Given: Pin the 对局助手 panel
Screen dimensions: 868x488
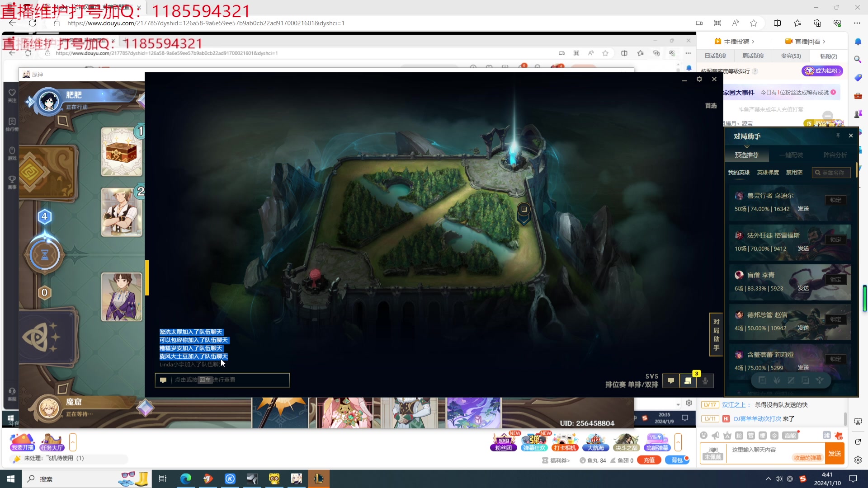Looking at the screenshot, I should click(x=838, y=136).
